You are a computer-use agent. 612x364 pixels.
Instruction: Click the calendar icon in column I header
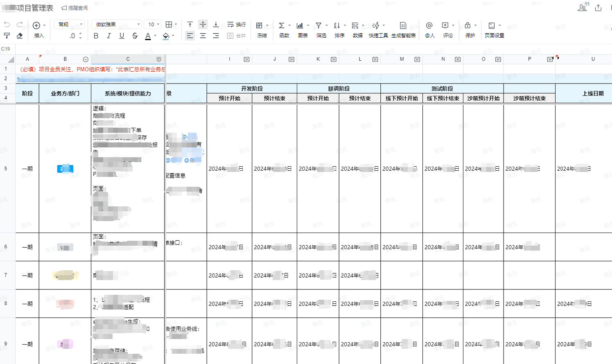click(x=246, y=59)
